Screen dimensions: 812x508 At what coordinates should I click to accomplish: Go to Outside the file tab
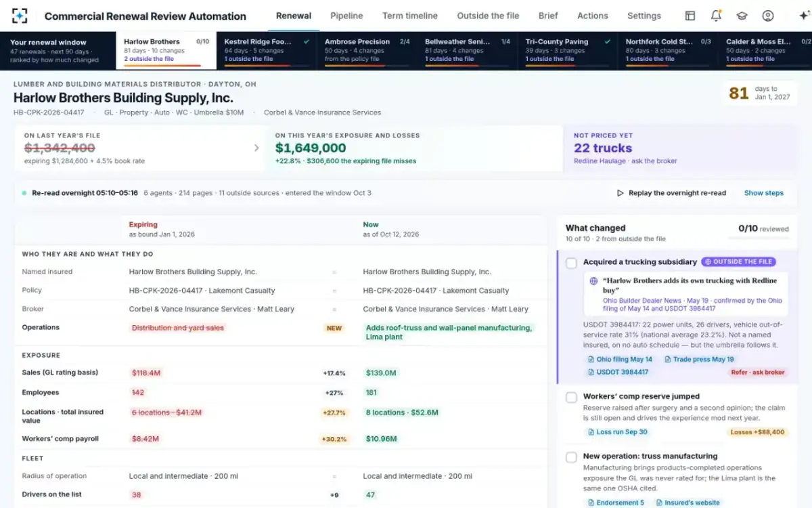(488, 16)
